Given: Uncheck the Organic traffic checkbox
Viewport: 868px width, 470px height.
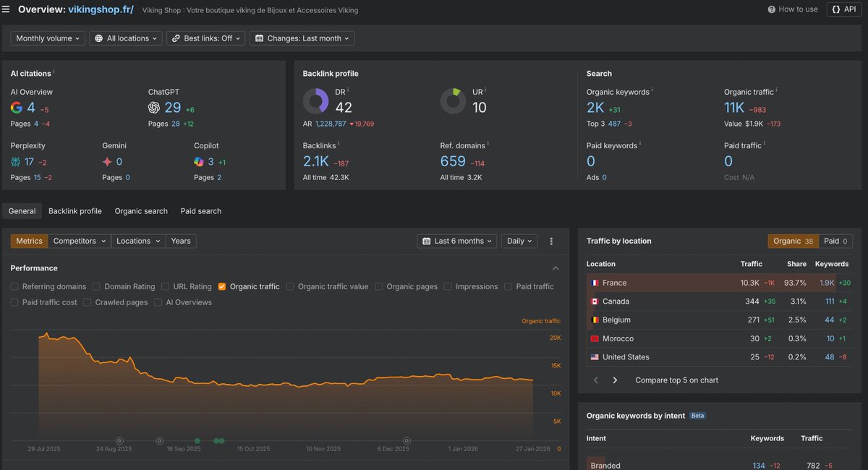Looking at the screenshot, I should coord(222,286).
